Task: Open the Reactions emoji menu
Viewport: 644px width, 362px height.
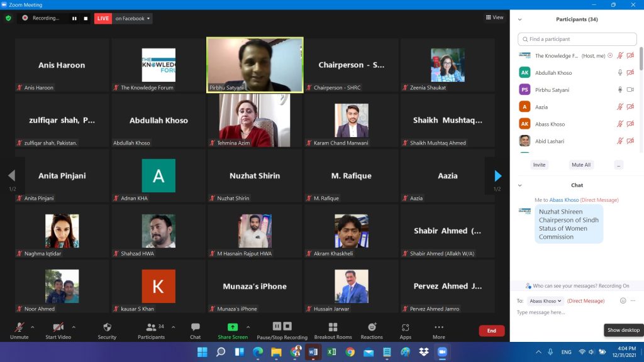Action: tap(372, 327)
